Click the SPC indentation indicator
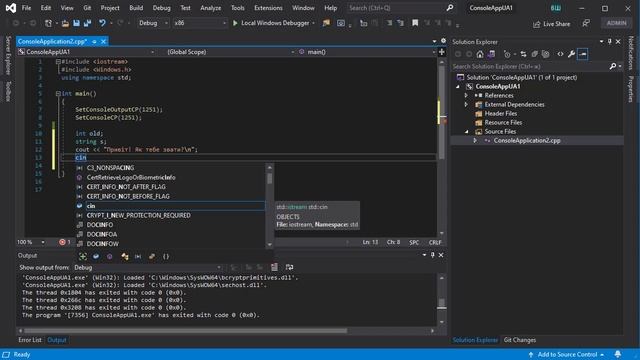The image size is (640, 360). tap(414, 242)
